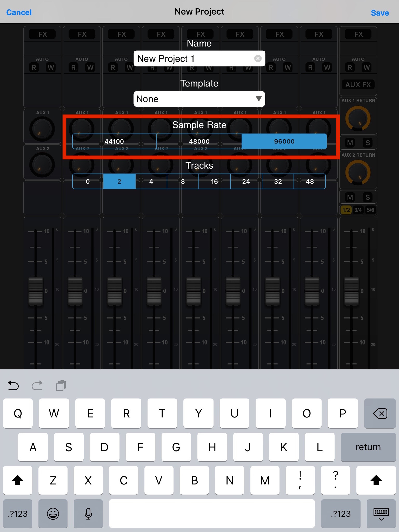This screenshot has width=399, height=532.
Task: Select the 96000 sample rate
Action: pyautogui.click(x=284, y=141)
